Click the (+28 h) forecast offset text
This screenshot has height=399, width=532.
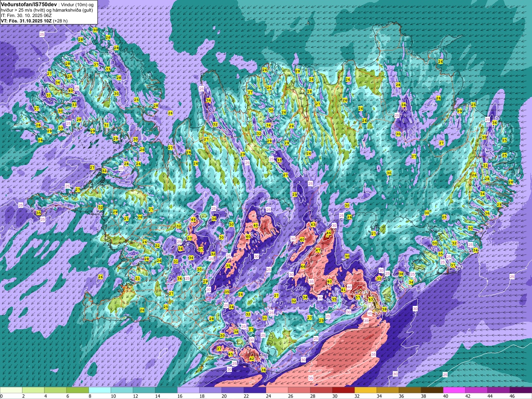pos(60,20)
